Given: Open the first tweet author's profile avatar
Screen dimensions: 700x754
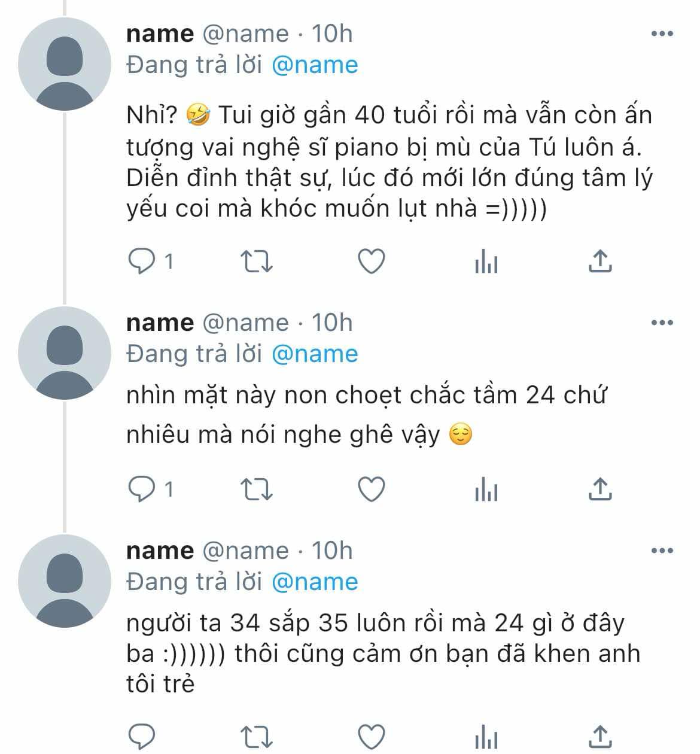Looking at the screenshot, I should coord(65,65).
